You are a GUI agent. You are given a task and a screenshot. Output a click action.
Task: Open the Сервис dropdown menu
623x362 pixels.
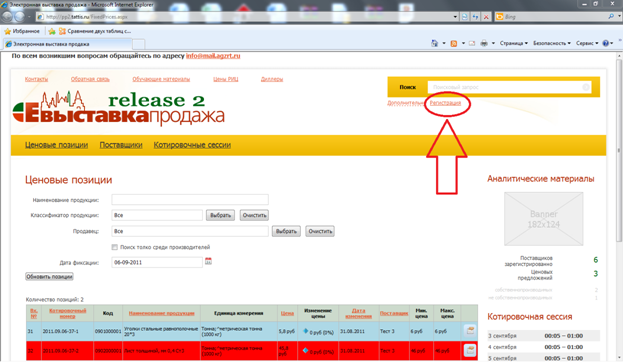click(x=587, y=43)
